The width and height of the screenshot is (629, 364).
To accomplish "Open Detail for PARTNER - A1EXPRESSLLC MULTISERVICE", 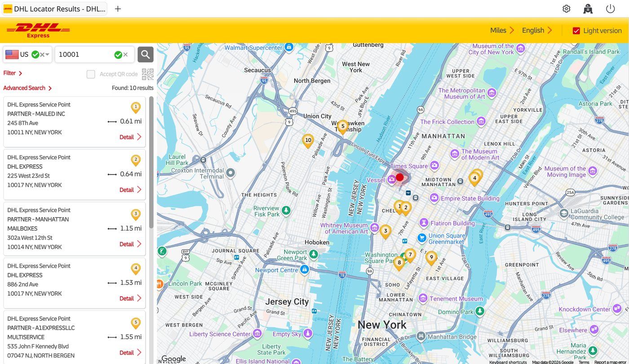I will click(x=130, y=353).
